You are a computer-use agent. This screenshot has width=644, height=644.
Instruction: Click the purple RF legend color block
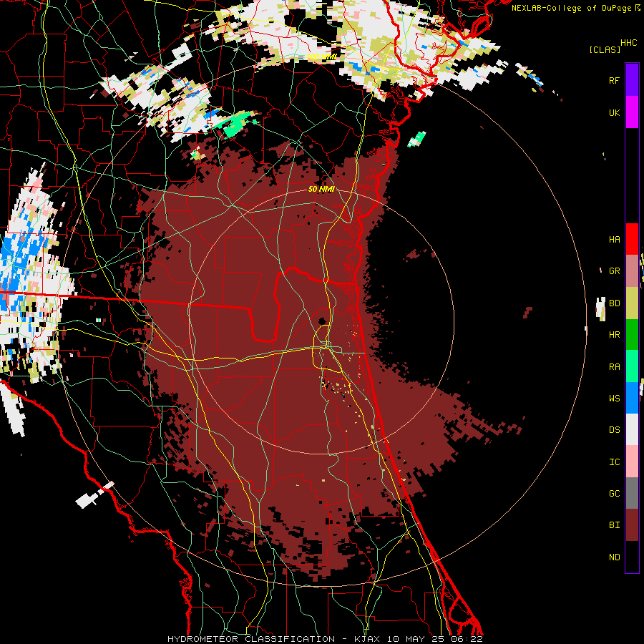click(632, 80)
